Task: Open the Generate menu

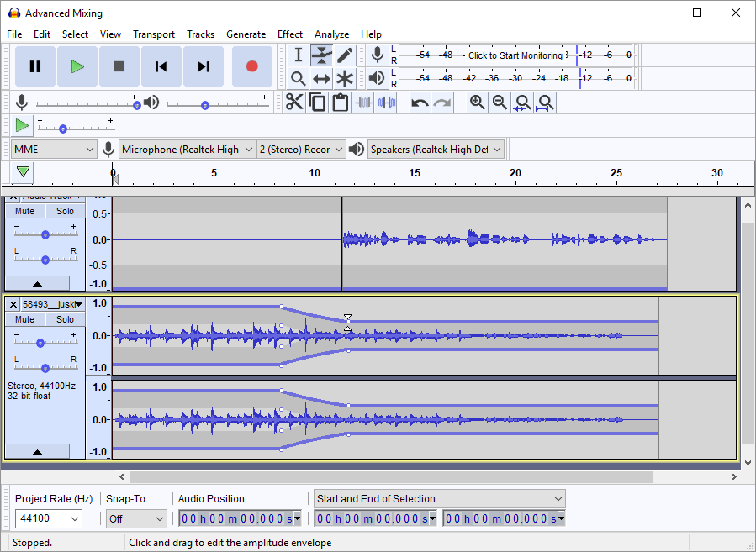Action: pyautogui.click(x=246, y=34)
